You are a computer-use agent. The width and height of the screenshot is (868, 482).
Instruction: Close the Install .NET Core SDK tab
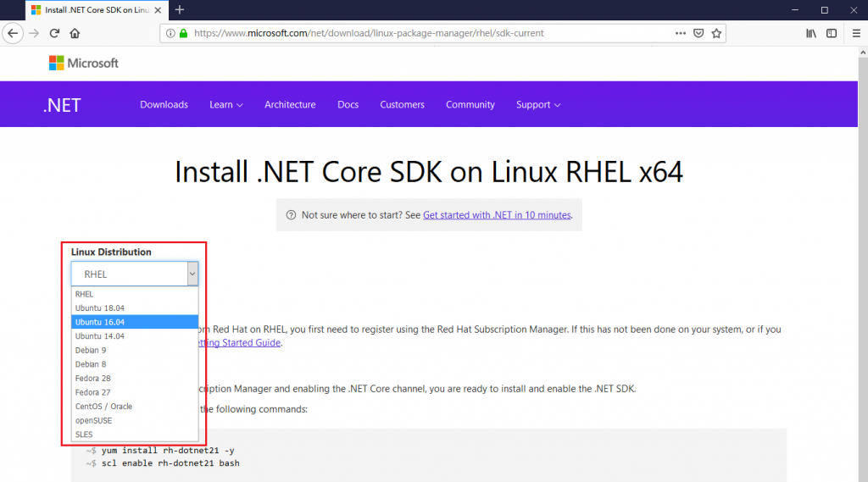[158, 10]
